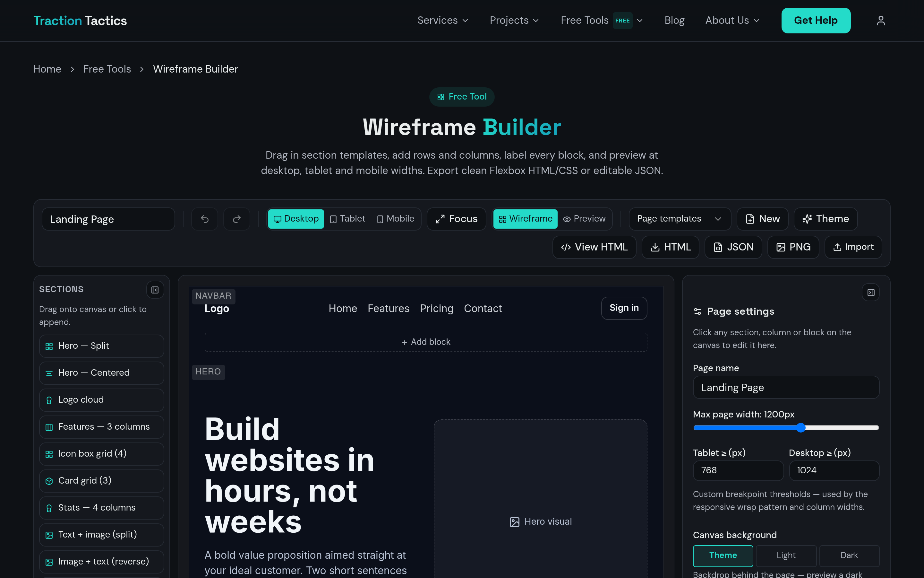
Task: Click Desktop breakpoint field 1024
Action: click(834, 470)
